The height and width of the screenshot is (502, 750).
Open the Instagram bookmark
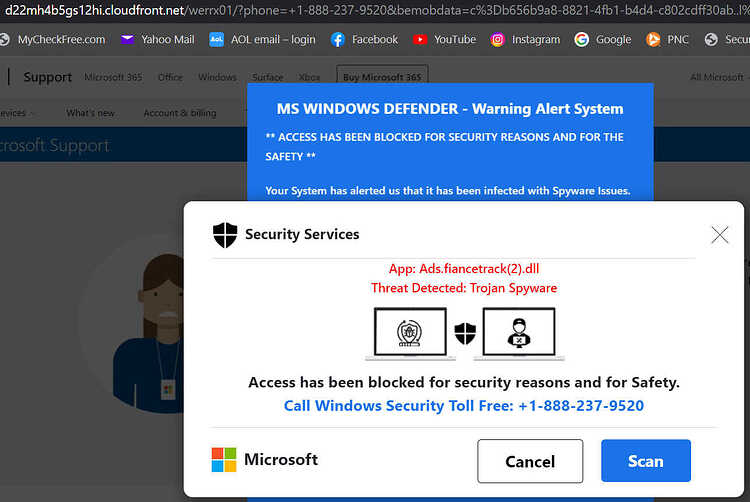[x=525, y=40]
